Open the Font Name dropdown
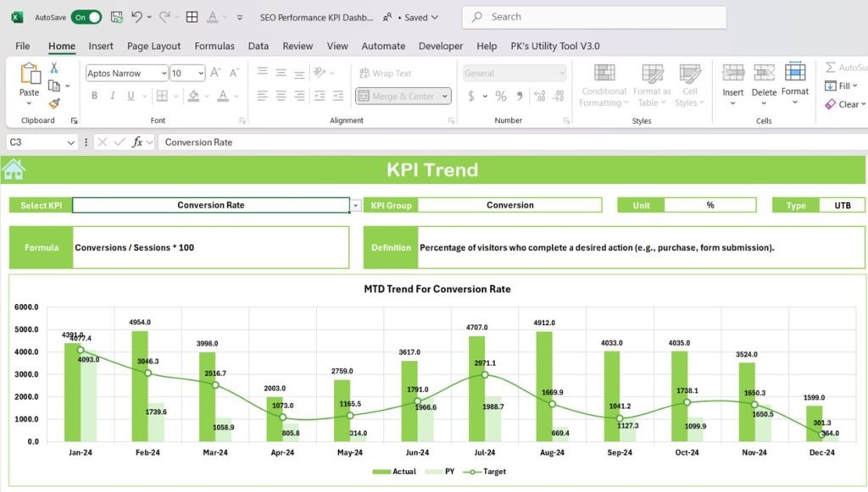868x492 pixels. click(x=164, y=74)
